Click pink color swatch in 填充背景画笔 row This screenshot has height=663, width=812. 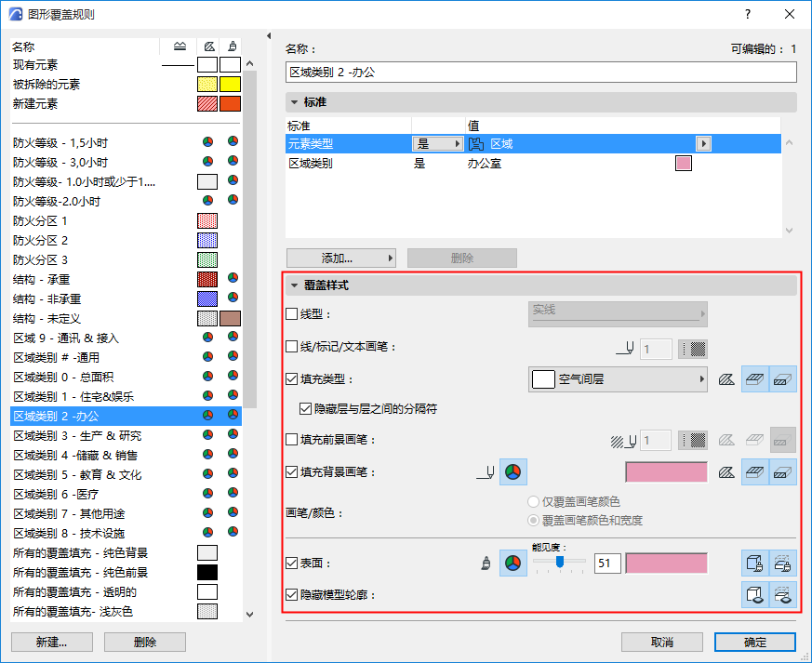pyautogui.click(x=667, y=472)
